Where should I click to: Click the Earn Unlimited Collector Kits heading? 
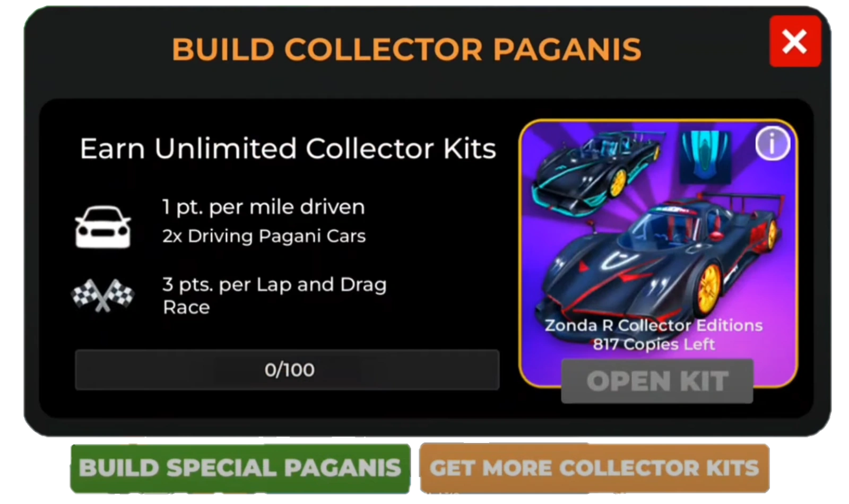pos(288,149)
